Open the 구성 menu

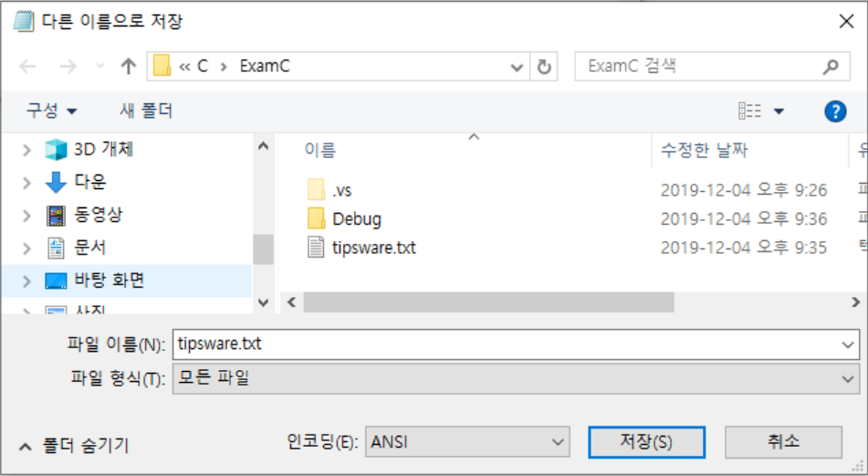tap(51, 111)
